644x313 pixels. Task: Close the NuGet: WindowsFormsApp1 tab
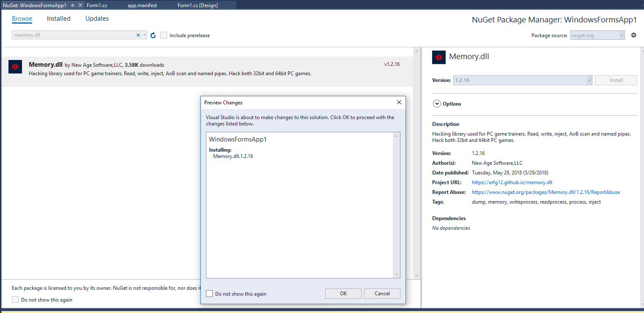[80, 5]
